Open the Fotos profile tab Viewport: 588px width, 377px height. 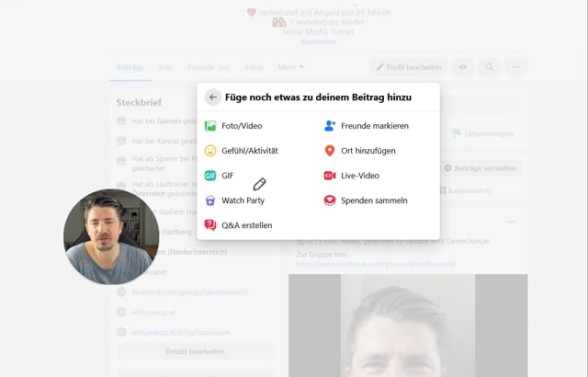point(254,67)
